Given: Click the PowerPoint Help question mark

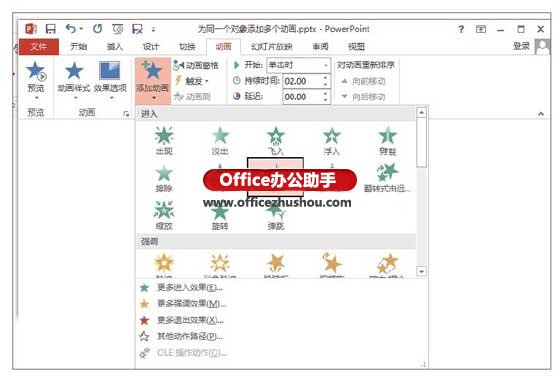Looking at the screenshot, I should pos(461,29).
